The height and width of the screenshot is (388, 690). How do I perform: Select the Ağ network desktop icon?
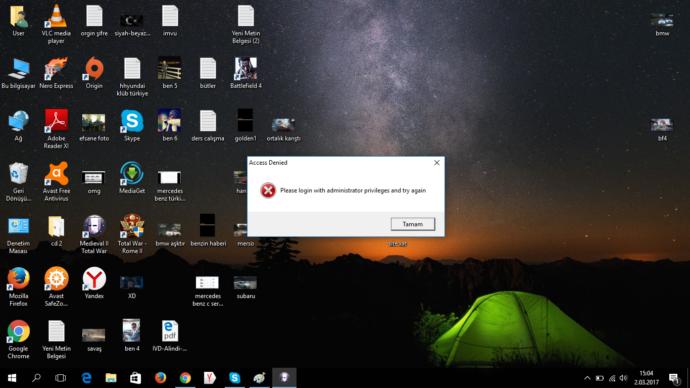[18, 125]
